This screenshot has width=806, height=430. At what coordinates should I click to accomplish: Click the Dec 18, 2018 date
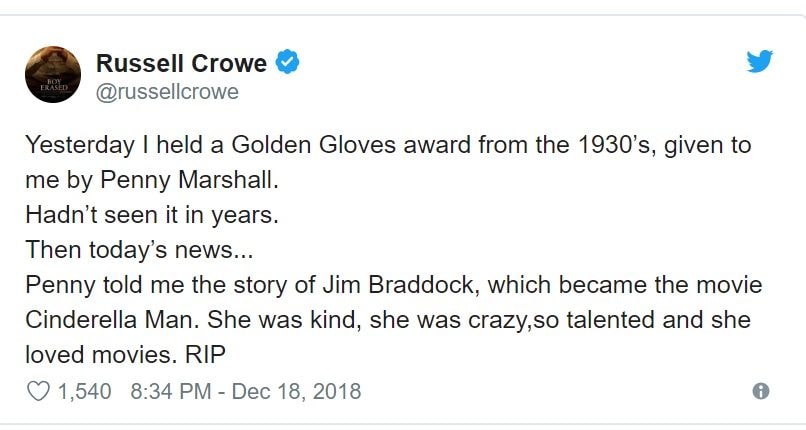click(296, 391)
